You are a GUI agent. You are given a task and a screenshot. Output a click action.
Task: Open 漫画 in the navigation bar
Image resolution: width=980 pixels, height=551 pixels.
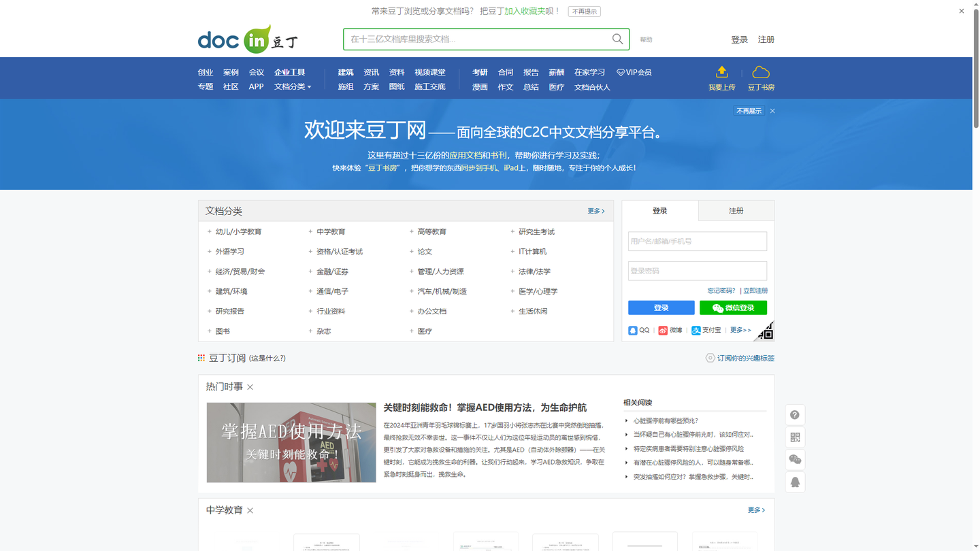(x=480, y=87)
